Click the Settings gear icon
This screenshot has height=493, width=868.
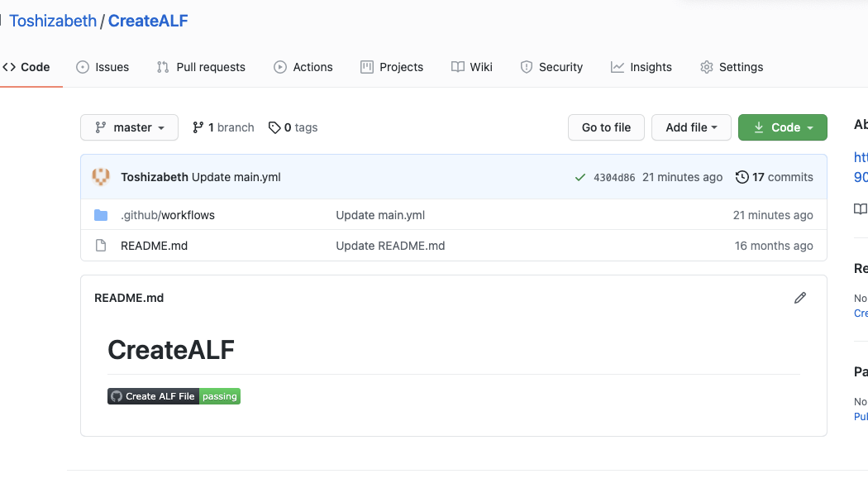(x=706, y=67)
